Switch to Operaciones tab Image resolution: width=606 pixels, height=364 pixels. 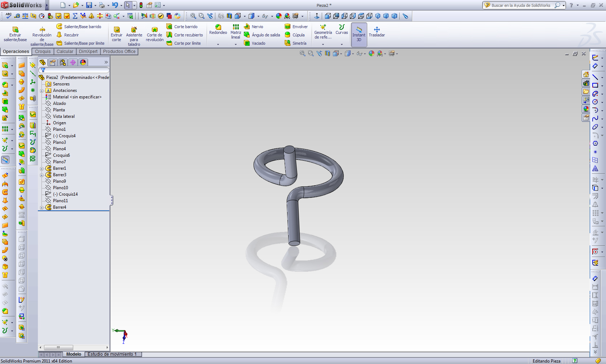click(x=16, y=52)
